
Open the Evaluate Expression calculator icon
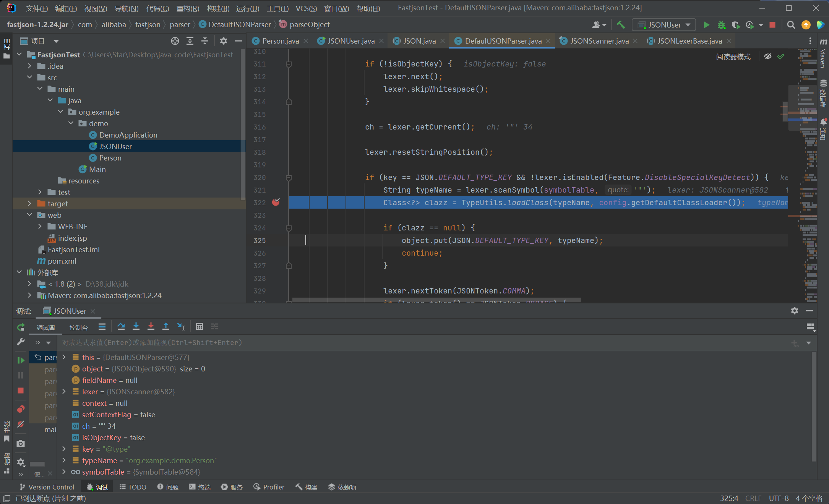pyautogui.click(x=199, y=327)
